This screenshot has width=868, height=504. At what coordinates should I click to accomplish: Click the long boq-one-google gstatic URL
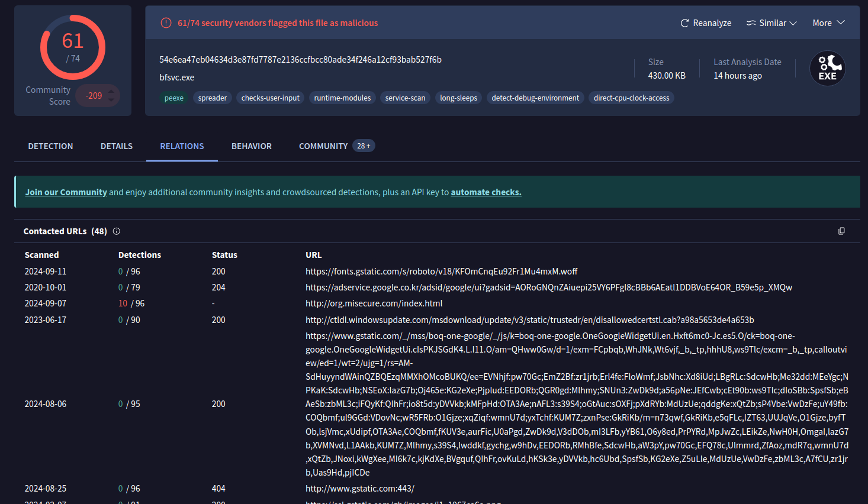pos(577,404)
